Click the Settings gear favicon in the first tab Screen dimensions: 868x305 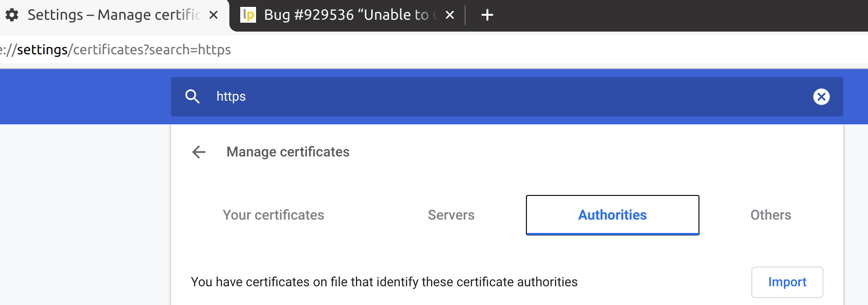[x=12, y=15]
